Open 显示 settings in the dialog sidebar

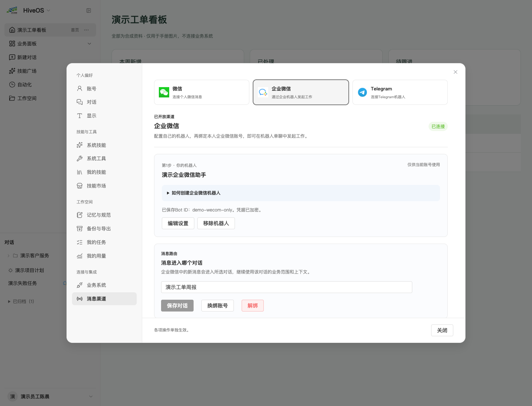coord(104,116)
